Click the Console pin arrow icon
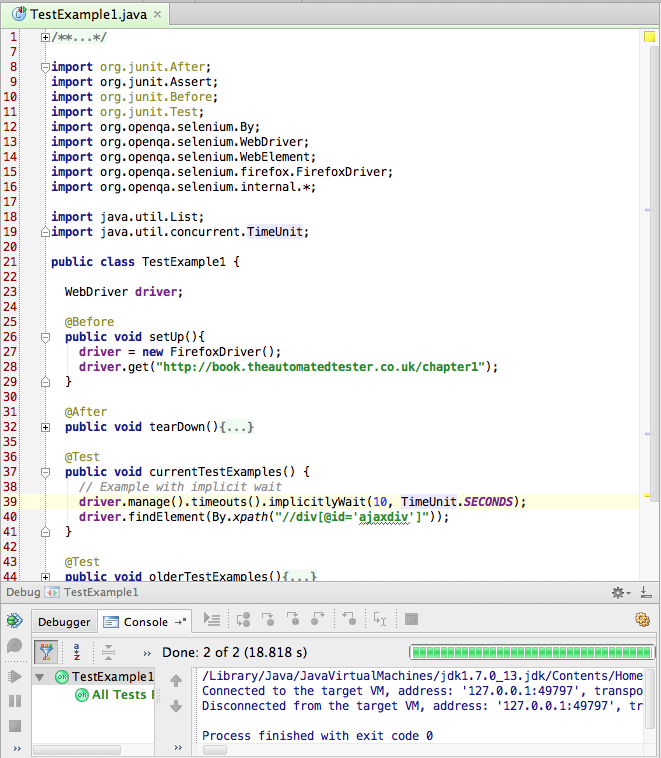Image resolution: width=661 pixels, height=758 pixels. [181, 622]
